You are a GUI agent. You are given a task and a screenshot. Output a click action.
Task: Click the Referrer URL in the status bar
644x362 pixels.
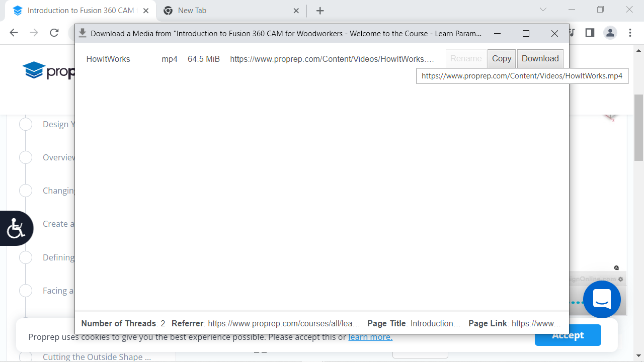[285, 323]
